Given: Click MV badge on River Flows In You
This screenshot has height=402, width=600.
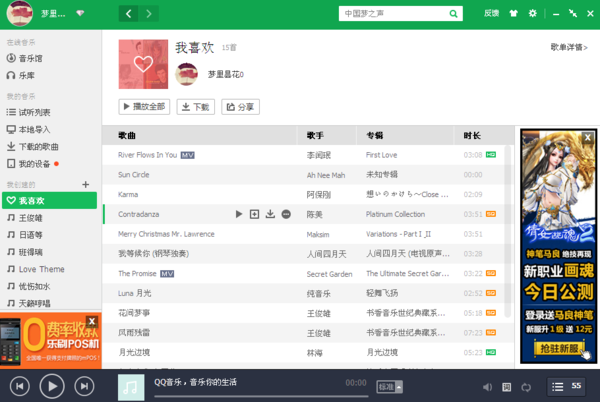Looking at the screenshot, I should click(188, 155).
